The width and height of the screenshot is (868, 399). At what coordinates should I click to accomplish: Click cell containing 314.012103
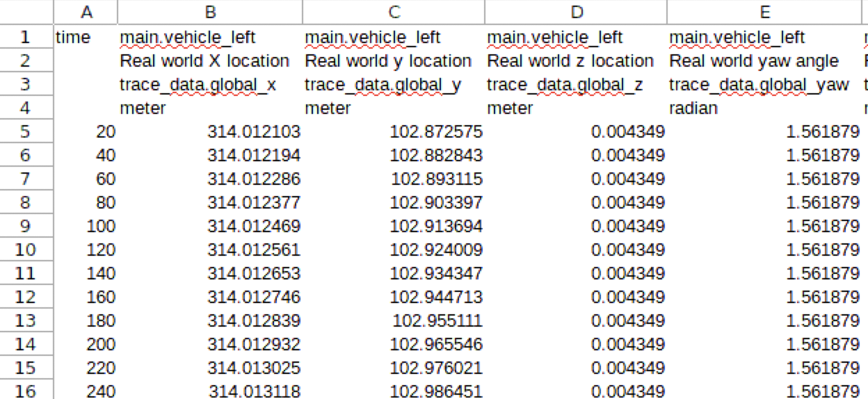coord(254,132)
